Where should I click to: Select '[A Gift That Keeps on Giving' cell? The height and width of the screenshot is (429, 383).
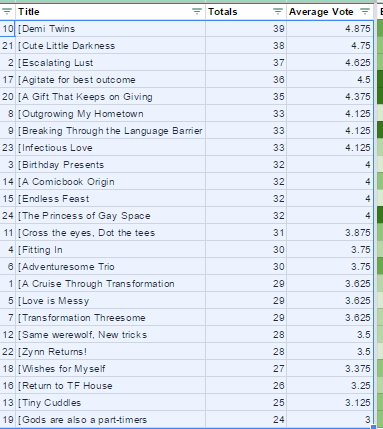tap(111, 97)
